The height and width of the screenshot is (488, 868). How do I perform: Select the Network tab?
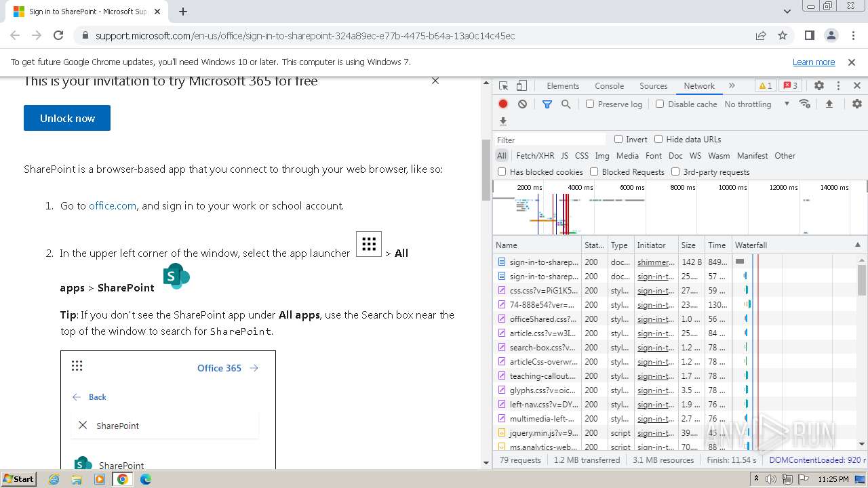[698, 86]
